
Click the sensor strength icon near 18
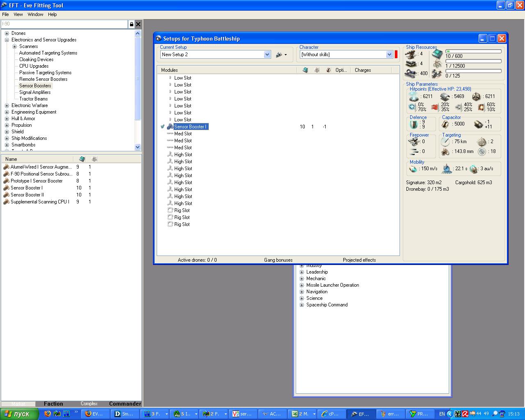[482, 152]
